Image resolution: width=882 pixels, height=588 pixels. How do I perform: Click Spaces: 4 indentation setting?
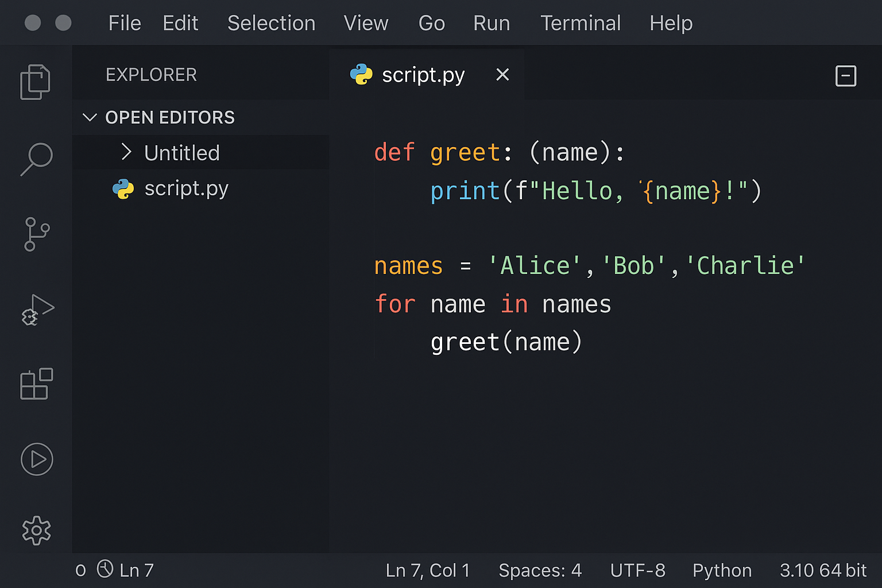pyautogui.click(x=540, y=570)
